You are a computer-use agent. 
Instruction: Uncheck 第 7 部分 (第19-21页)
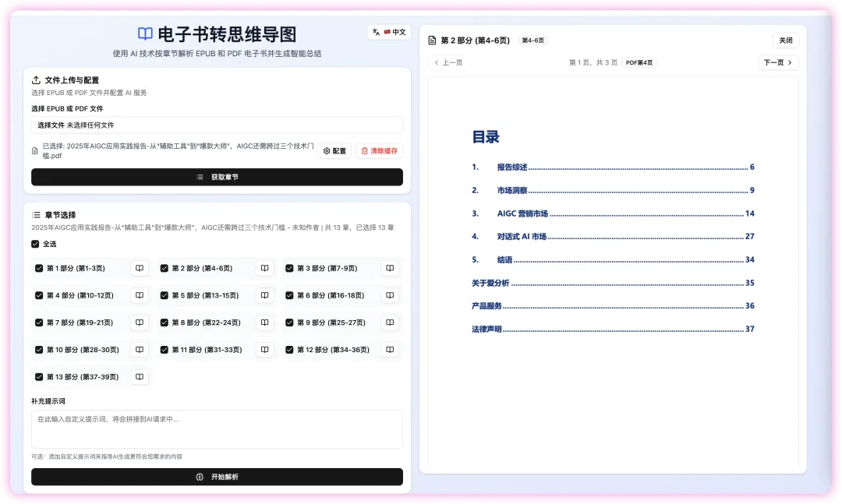(39, 322)
